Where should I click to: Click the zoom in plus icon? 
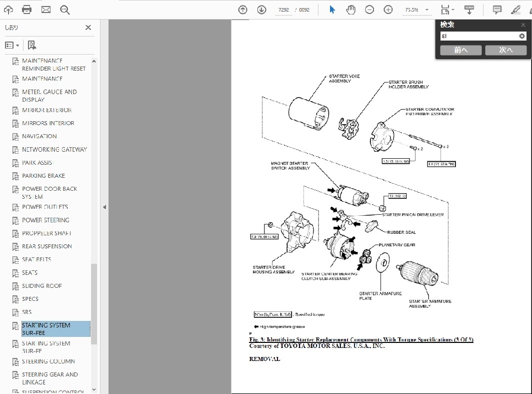[388, 10]
